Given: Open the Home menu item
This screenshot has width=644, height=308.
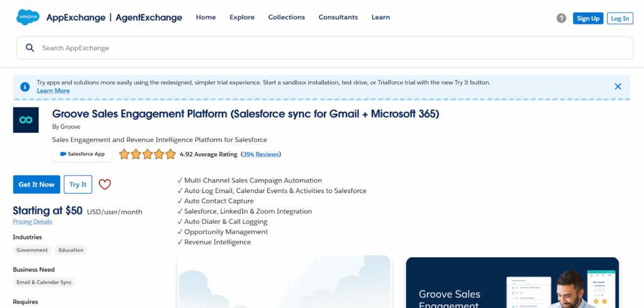Looking at the screenshot, I should (x=206, y=17).
